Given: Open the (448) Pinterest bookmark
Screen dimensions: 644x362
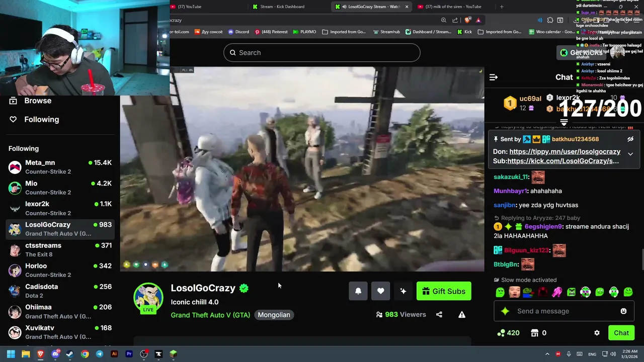Looking at the screenshot, I should pyautogui.click(x=271, y=32).
